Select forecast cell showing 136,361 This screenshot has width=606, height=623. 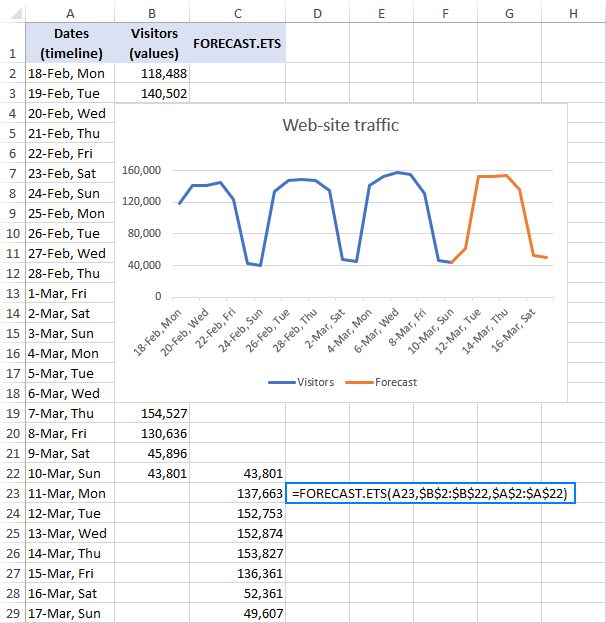coord(238,573)
